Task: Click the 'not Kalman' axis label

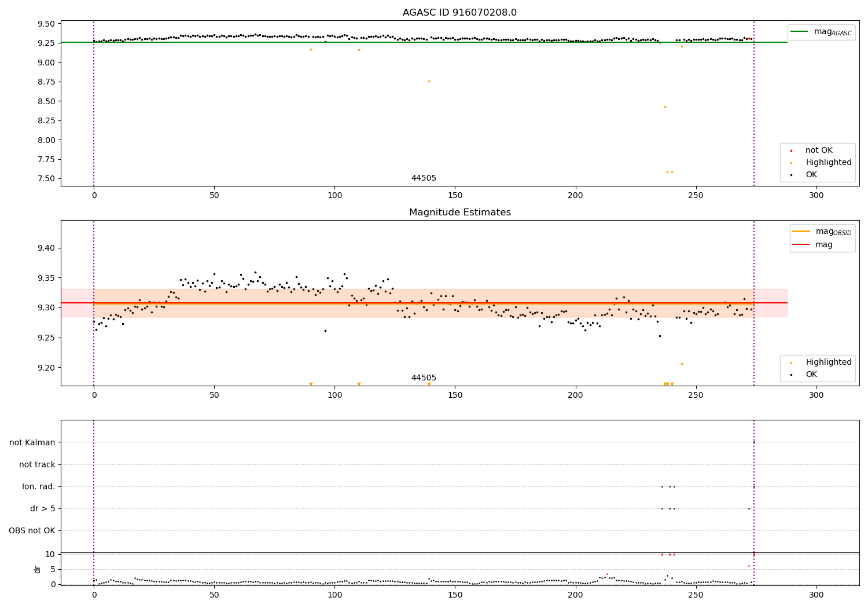Action: 32,443
